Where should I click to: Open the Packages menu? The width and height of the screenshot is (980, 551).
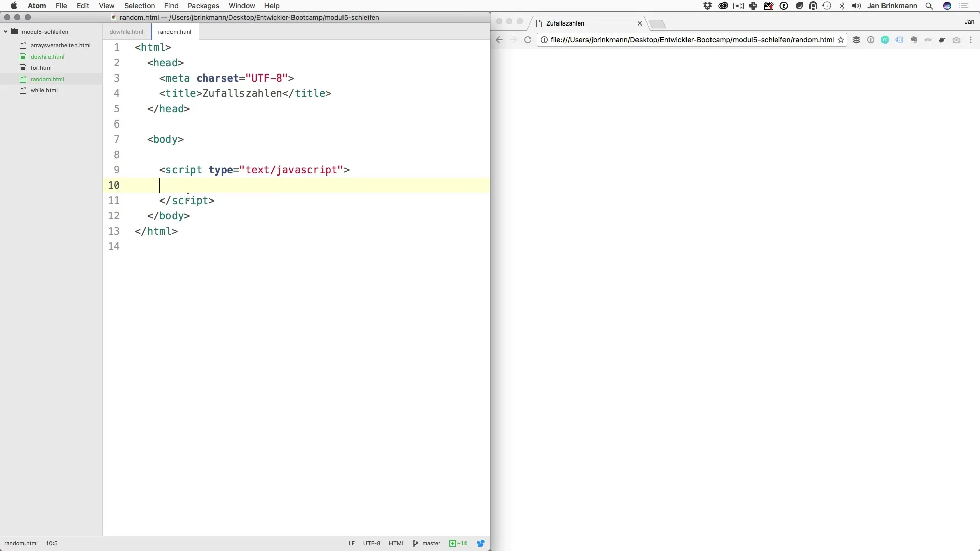point(203,6)
